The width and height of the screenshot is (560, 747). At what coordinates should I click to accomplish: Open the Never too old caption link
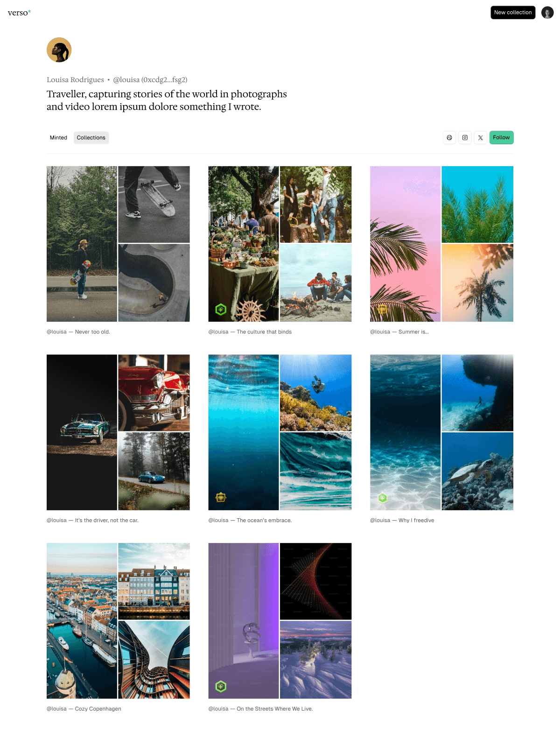78,332
